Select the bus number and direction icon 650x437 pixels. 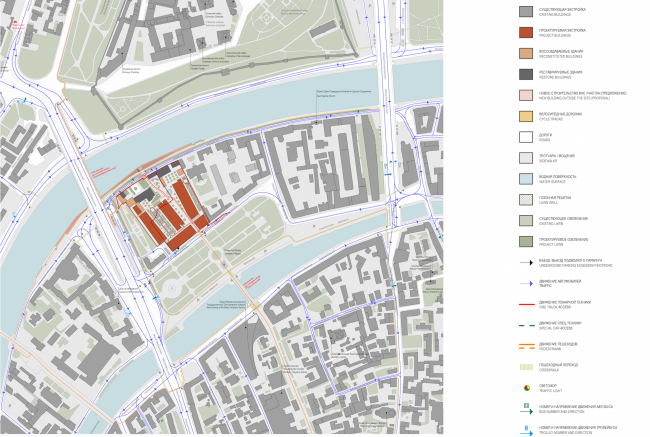coord(526,409)
